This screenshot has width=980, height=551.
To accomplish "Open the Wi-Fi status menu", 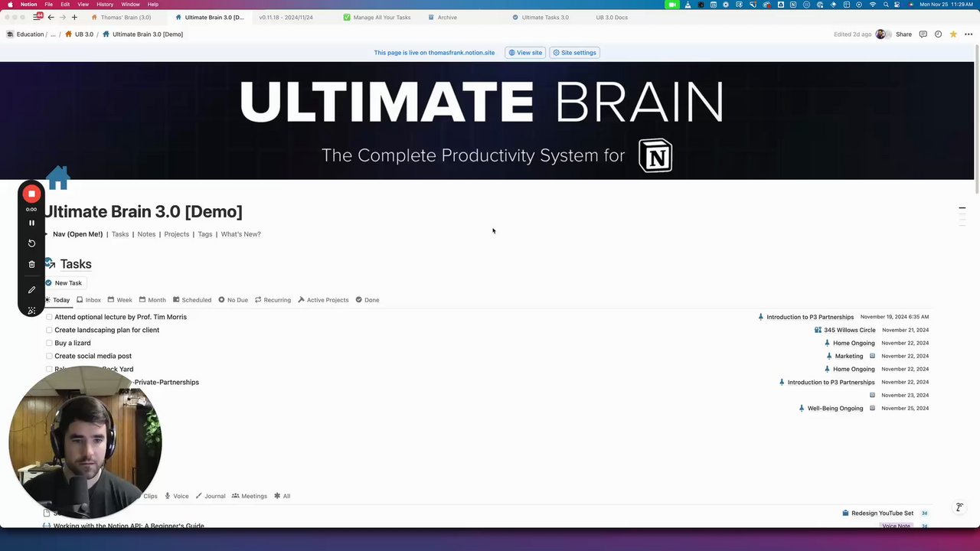I will click(x=872, y=5).
